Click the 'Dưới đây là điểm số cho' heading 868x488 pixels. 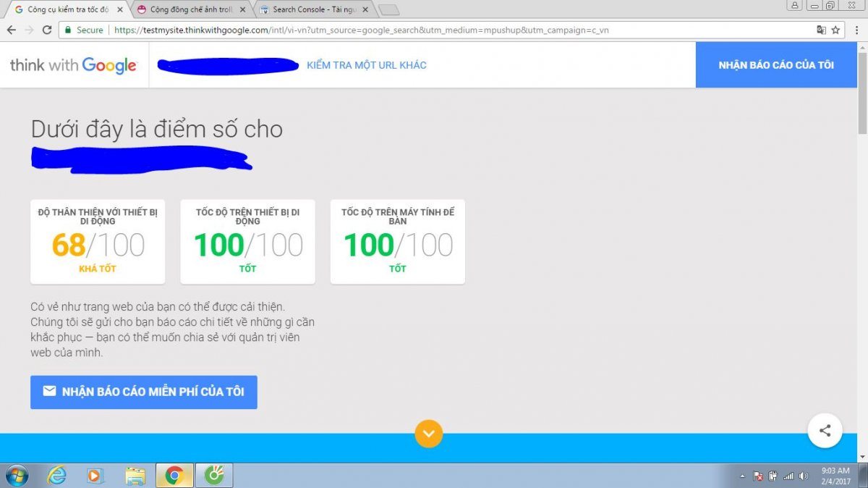point(157,129)
